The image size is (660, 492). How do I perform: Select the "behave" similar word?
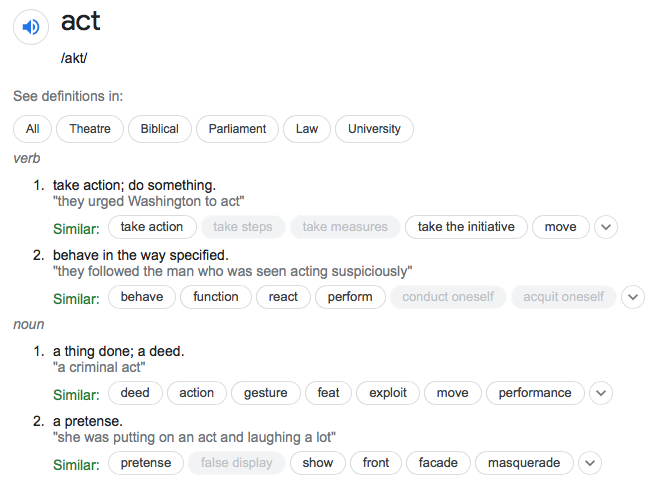142,297
